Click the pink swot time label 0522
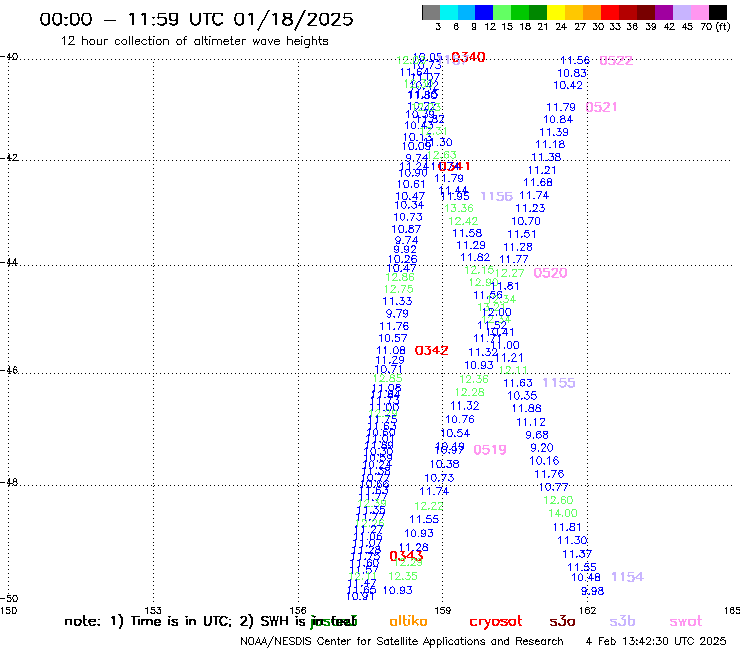Screen dimensions: 740x650 616,60
